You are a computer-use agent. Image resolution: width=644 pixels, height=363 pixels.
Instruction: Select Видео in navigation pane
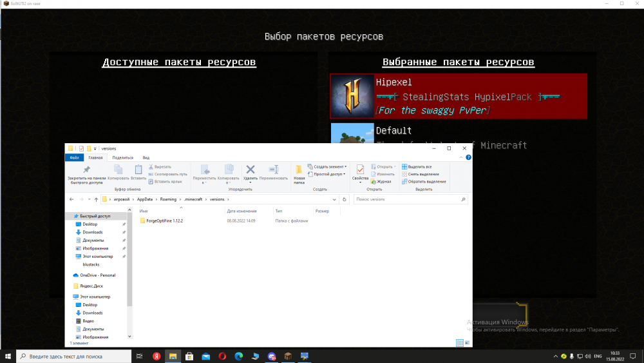pos(88,321)
